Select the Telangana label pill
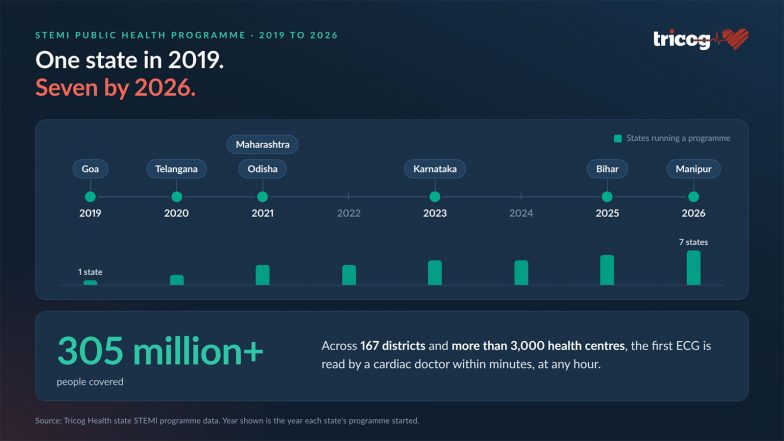The width and height of the screenshot is (784, 441). tap(176, 169)
